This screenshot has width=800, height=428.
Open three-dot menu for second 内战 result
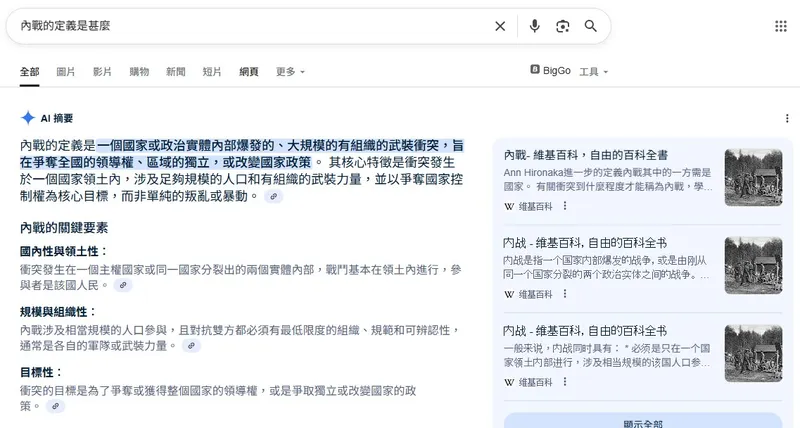tap(565, 294)
